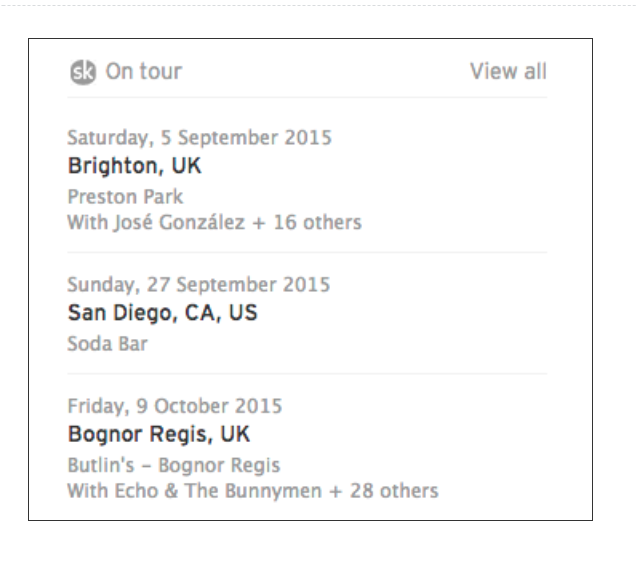Click With José González + 16 others
The width and height of the screenshot is (636, 564).
[x=213, y=222]
